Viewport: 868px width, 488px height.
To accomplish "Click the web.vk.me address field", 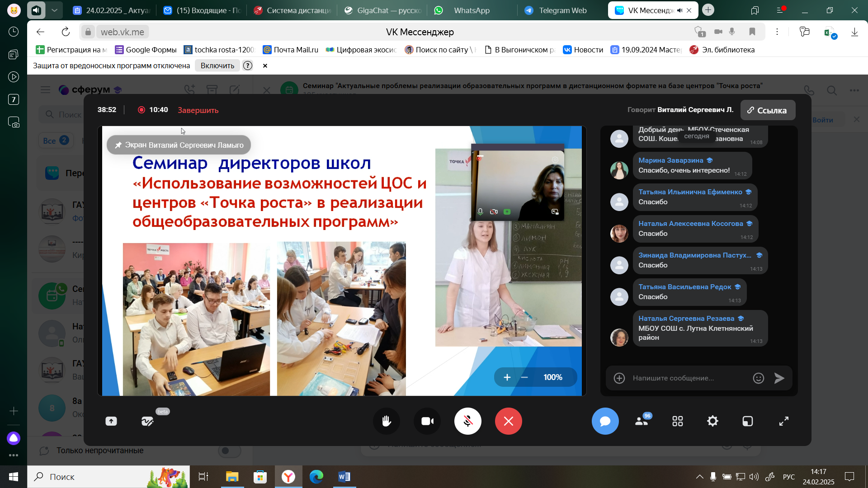I will [x=122, y=32].
